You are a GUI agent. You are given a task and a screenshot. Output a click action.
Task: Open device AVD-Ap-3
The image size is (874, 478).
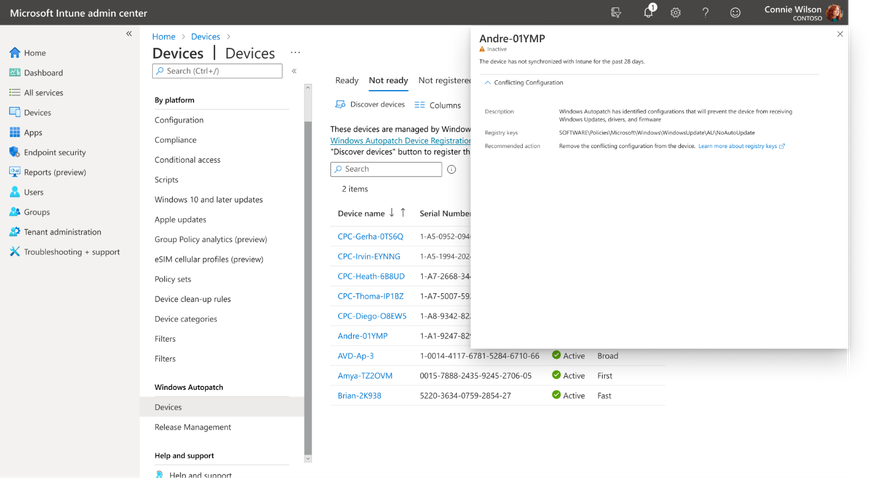(x=356, y=355)
